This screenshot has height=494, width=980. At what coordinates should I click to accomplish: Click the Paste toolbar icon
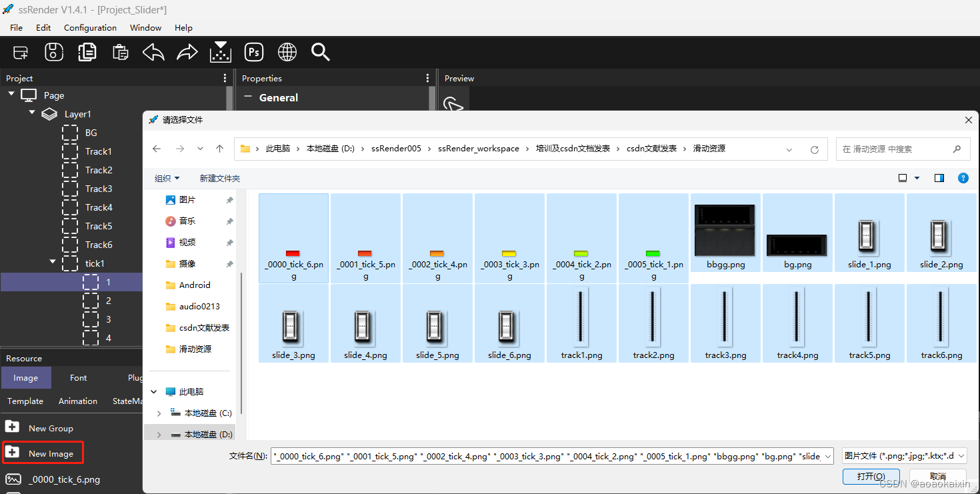tap(120, 52)
